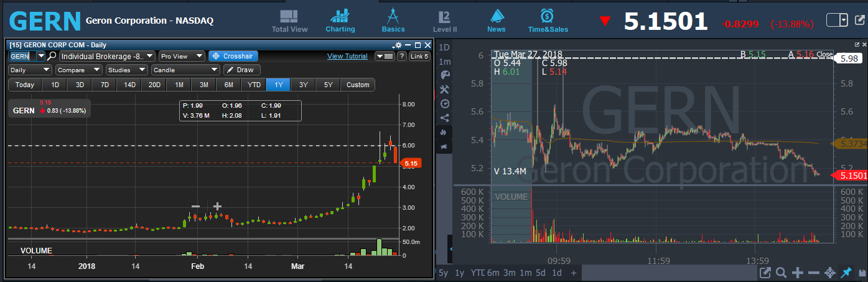Viewport: 868px width, 282px height.
Task: Click the help question mark button
Action: [x=402, y=56]
